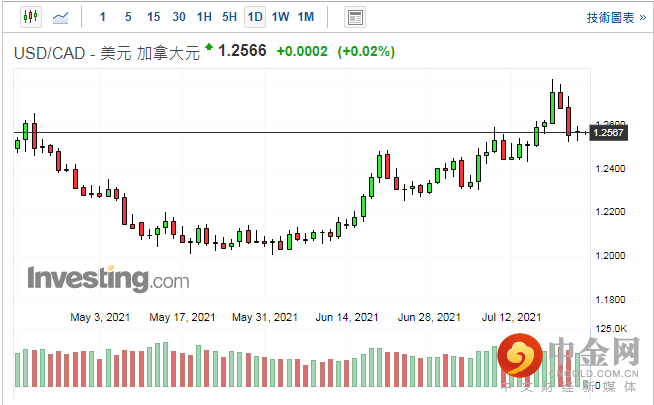Click the highest green candlestick in July
654x405 pixels.
552,108
